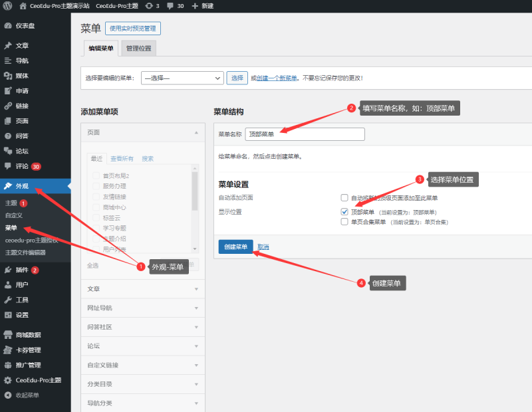Enable 自动添加页面 checkbox
Screen dimensions: 532x412
(344, 198)
